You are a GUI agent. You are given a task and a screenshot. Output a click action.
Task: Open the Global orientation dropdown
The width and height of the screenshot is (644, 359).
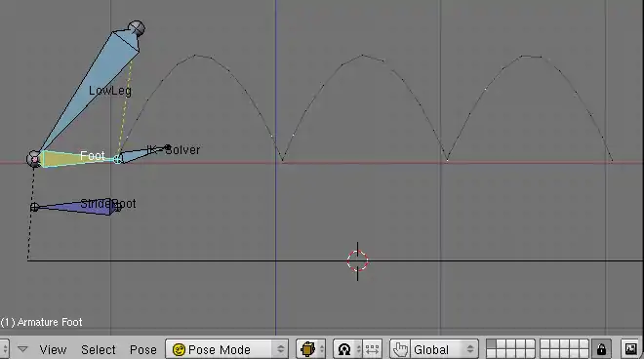coord(444,349)
